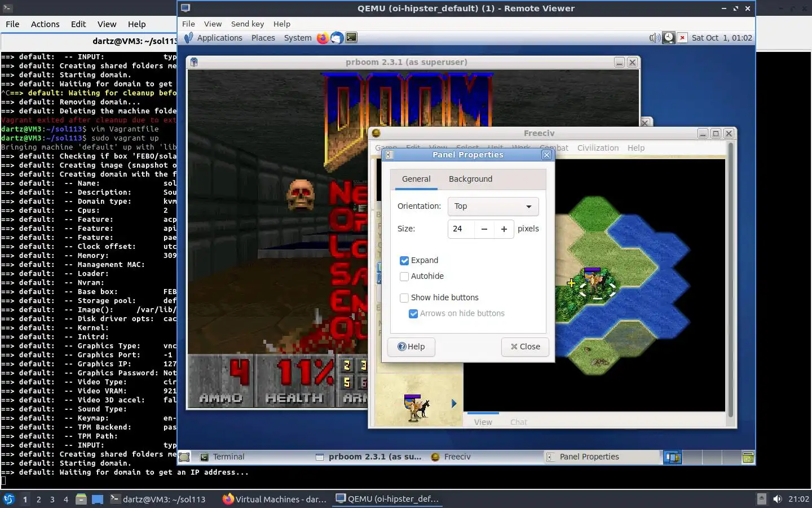Click the guest volume speaker icon
The width and height of the screenshot is (812, 508).
654,38
